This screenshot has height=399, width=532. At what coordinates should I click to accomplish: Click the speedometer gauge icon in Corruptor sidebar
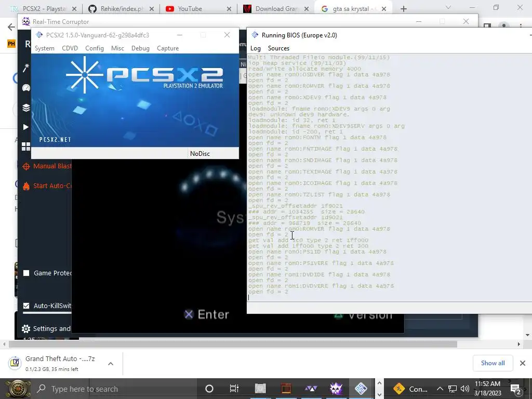pyautogui.click(x=26, y=88)
